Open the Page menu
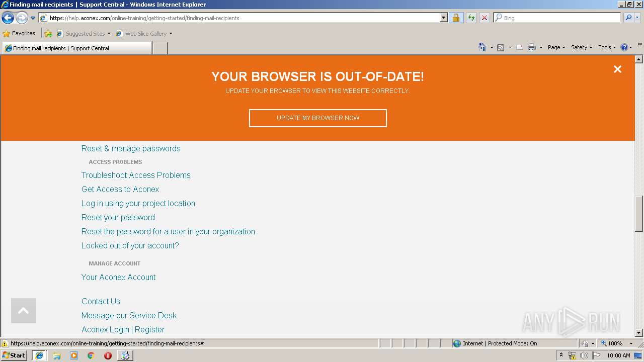Viewport: 644px width, 362px height. pos(556,47)
